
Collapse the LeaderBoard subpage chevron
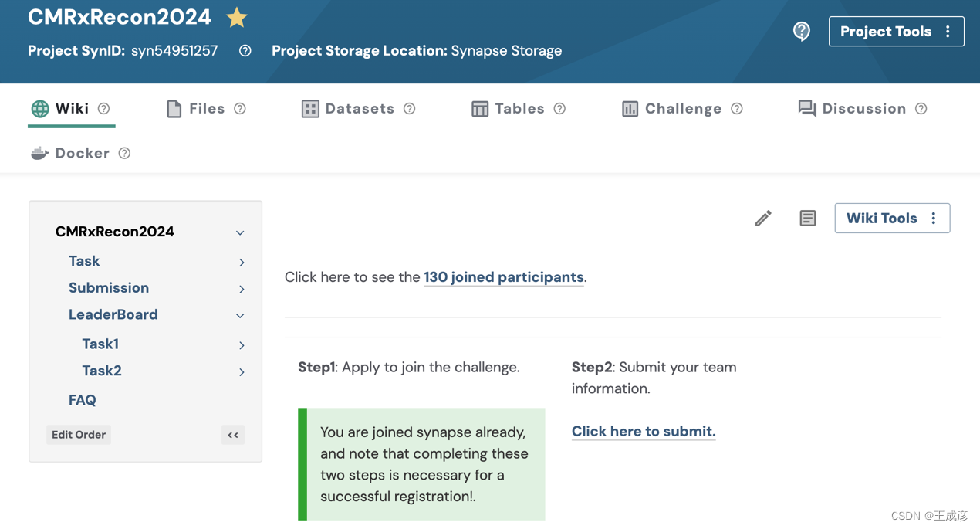click(x=240, y=316)
